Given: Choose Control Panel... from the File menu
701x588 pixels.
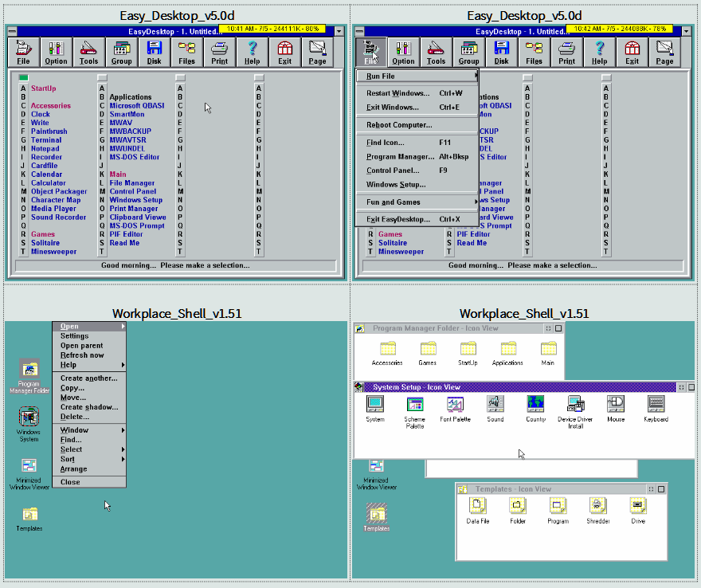Looking at the screenshot, I should coord(417,171).
